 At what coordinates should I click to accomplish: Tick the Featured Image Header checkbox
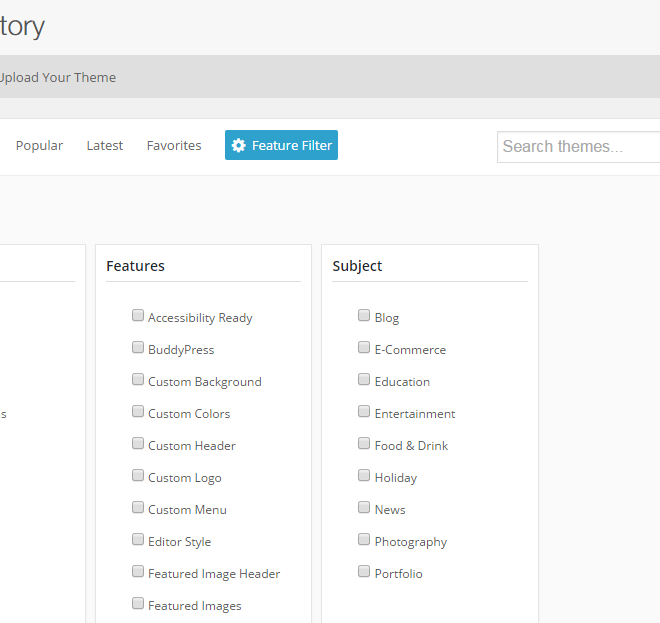tap(138, 571)
